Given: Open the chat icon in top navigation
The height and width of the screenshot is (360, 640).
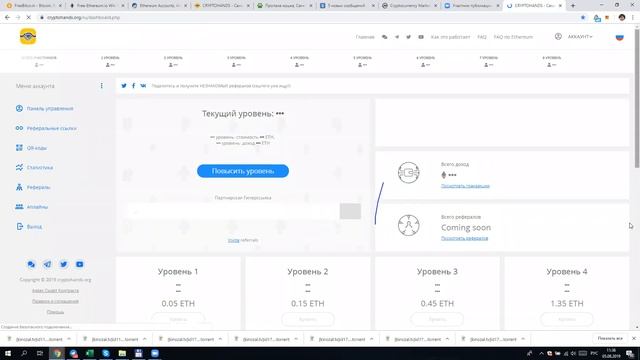Looking at the screenshot, I should click(384, 37).
